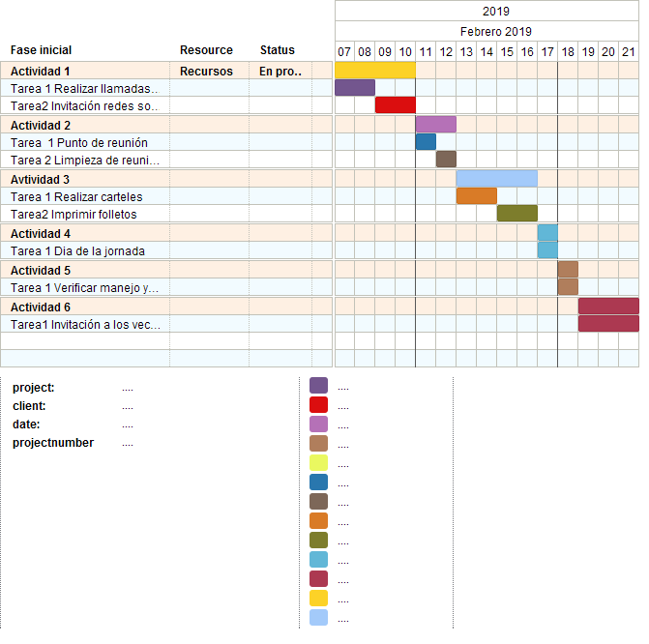This screenshot has height=644, width=649.
Task: Click the value field next to client:
Action: (128, 406)
